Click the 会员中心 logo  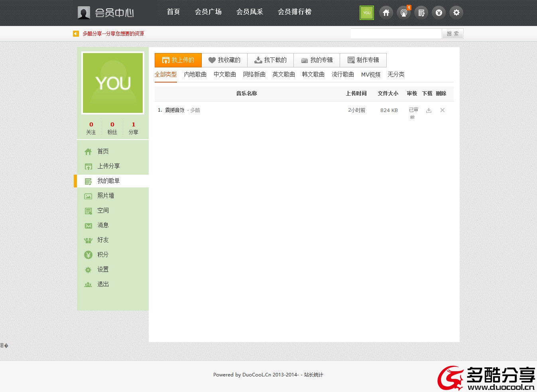[x=106, y=13]
